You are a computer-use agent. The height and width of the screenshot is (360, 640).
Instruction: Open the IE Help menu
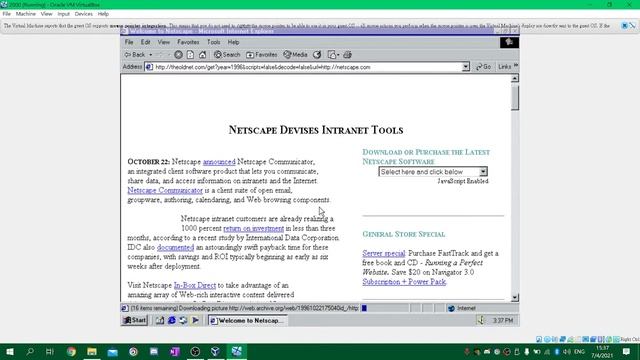[233, 42]
